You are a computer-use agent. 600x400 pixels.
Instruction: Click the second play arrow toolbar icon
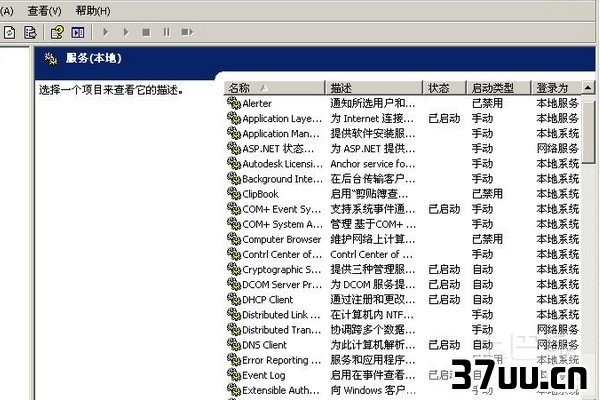coord(126,32)
